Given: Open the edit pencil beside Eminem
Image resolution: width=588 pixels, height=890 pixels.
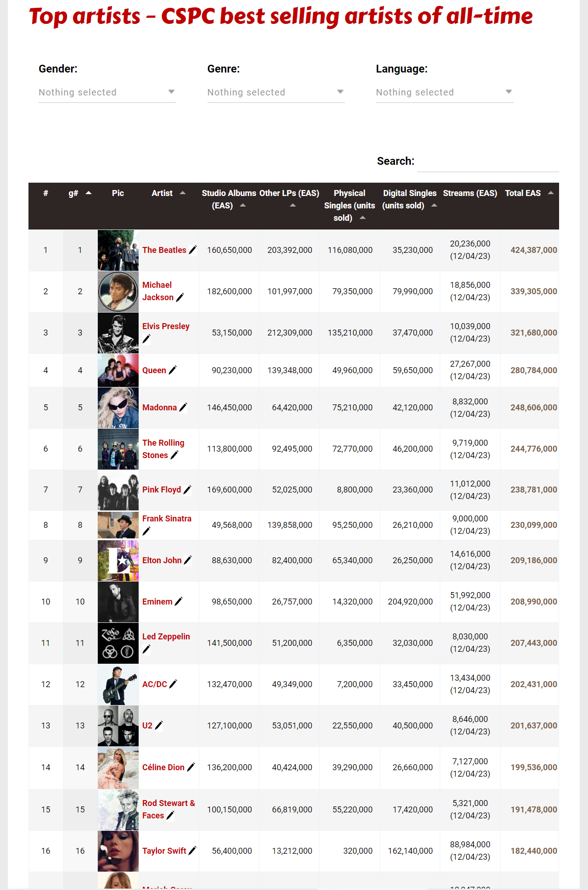Looking at the screenshot, I should [179, 602].
